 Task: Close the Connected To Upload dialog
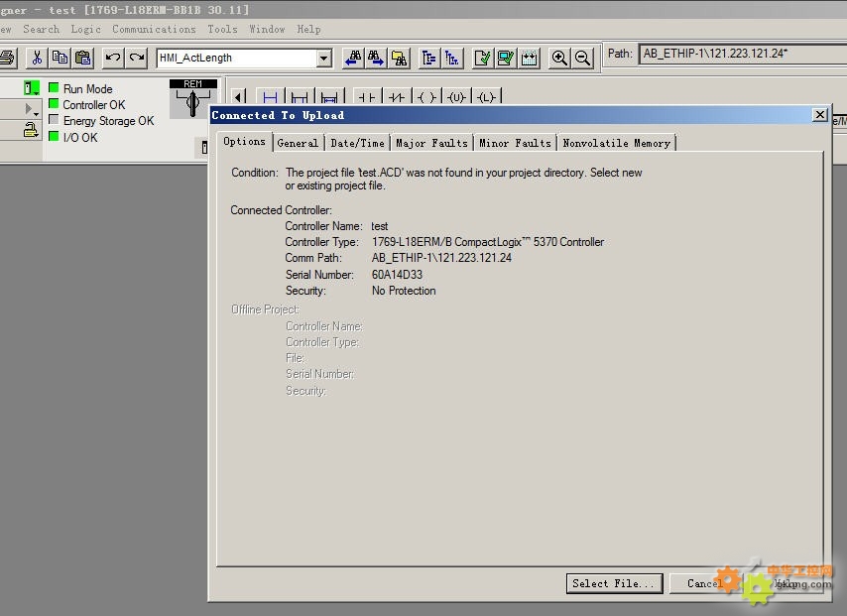pyautogui.click(x=820, y=114)
